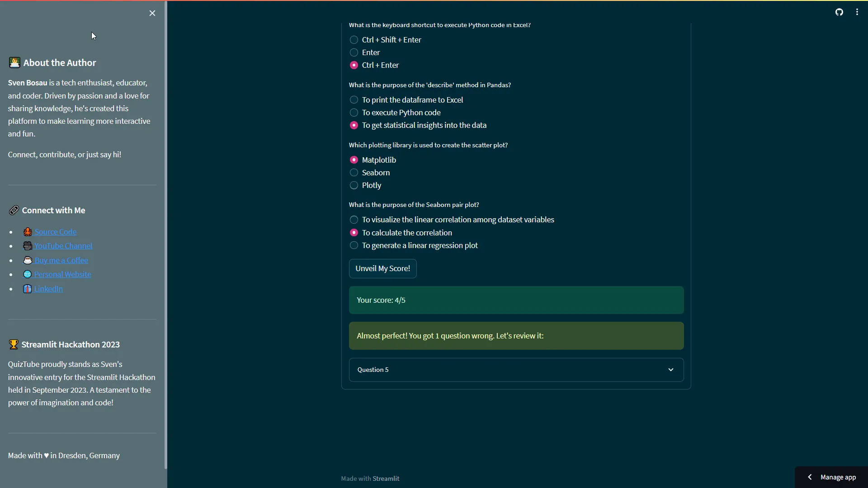The width and height of the screenshot is (868, 488).
Task: Click the octopus icon beside Source Code
Action: pos(28,232)
